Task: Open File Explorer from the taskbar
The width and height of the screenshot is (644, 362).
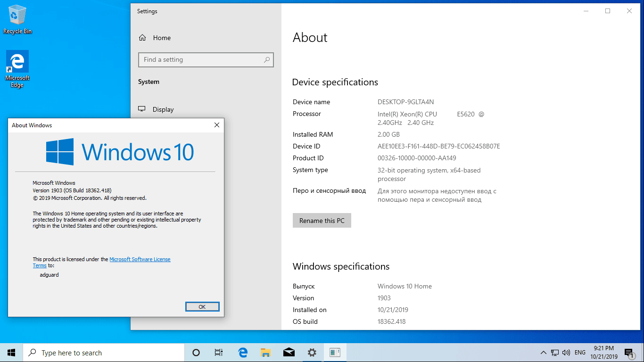Action: (x=266, y=353)
